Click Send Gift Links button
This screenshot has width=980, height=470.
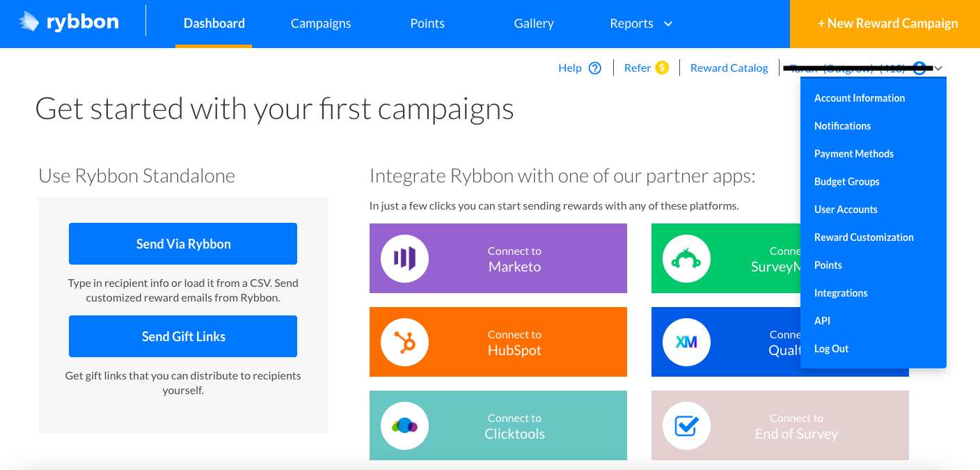(x=183, y=336)
